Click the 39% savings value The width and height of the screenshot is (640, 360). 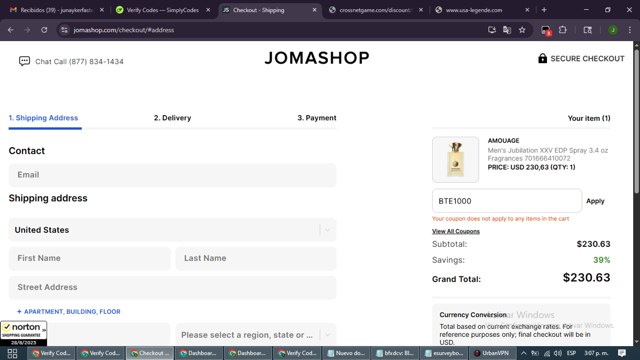602,260
